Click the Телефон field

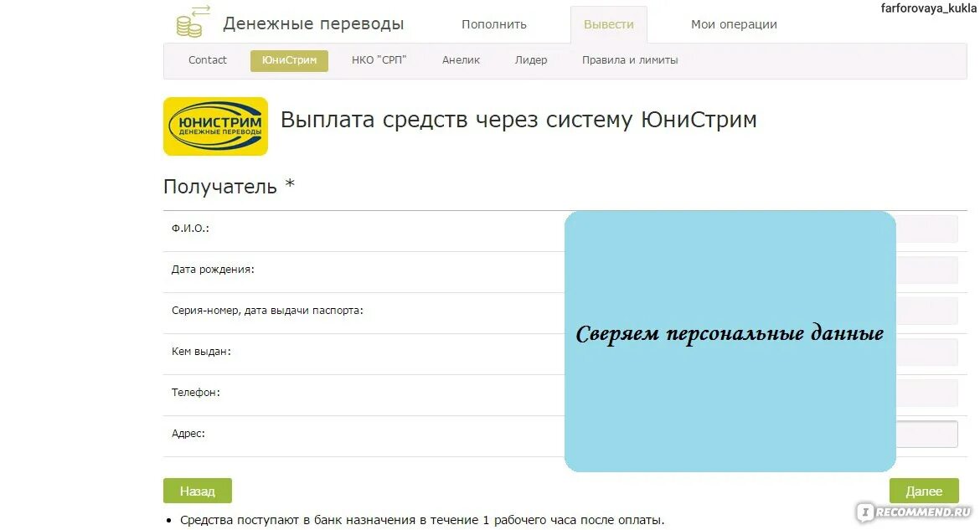coord(927,394)
